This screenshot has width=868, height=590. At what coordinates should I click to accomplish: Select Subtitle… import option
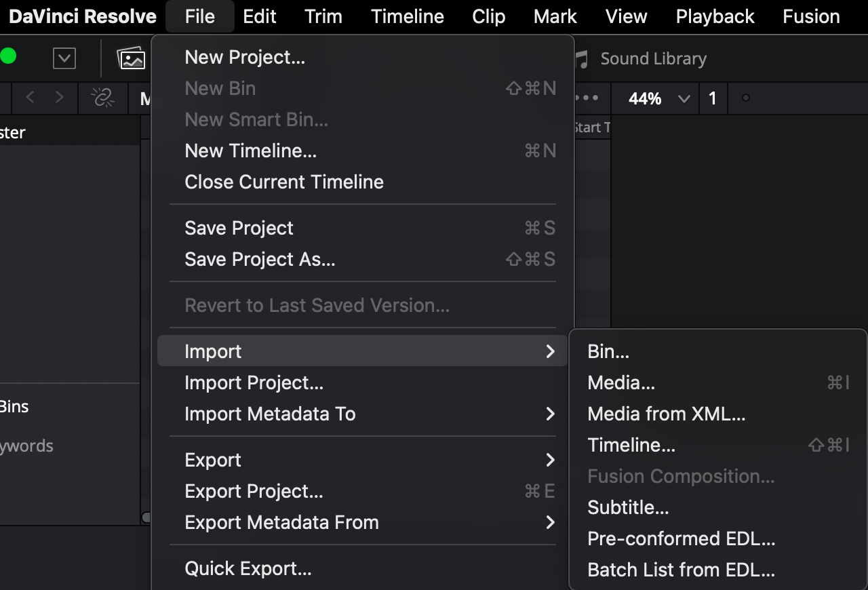point(718,507)
